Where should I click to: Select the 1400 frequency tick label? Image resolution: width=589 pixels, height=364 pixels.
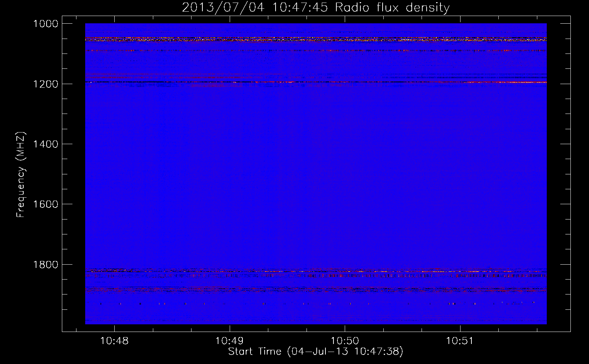[46, 144]
